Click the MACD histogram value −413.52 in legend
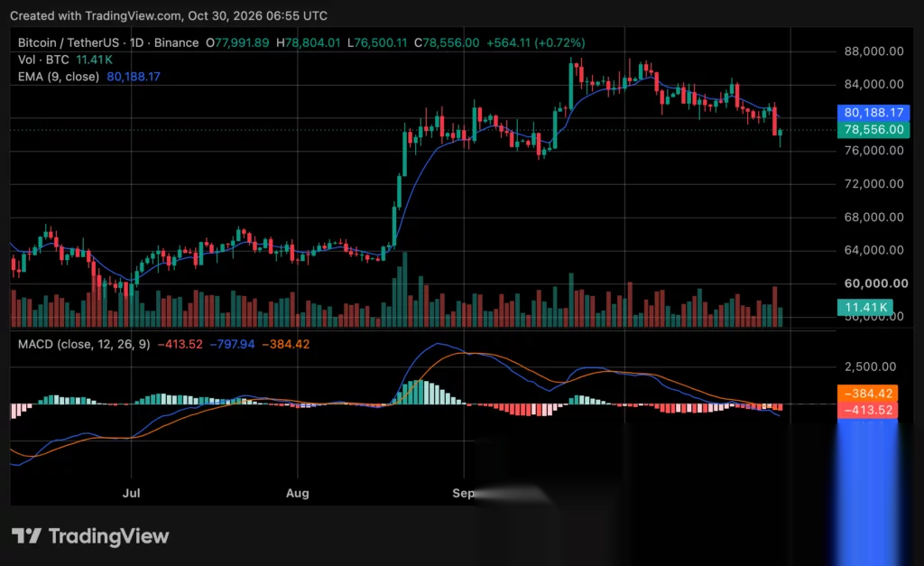924x566 pixels. [180, 344]
